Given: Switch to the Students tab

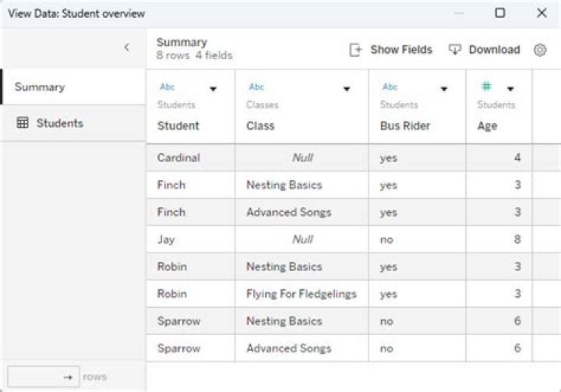Looking at the screenshot, I should [x=59, y=123].
